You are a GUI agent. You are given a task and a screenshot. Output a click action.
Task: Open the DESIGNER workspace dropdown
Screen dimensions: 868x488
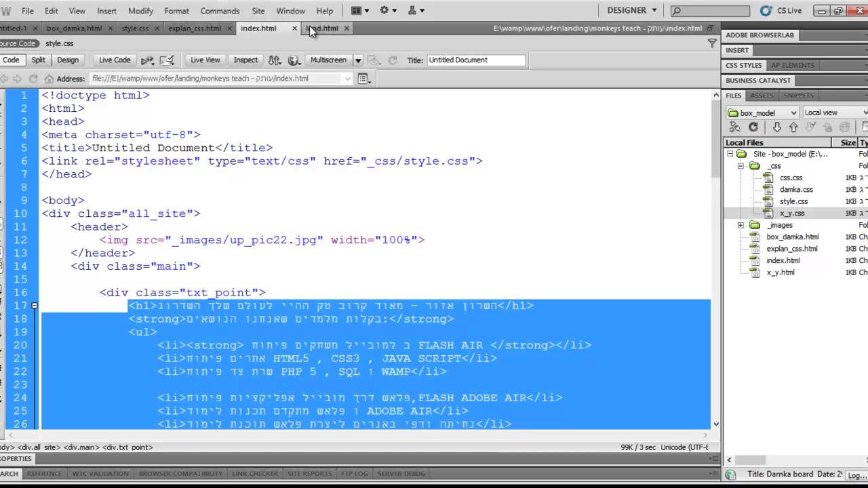point(631,11)
